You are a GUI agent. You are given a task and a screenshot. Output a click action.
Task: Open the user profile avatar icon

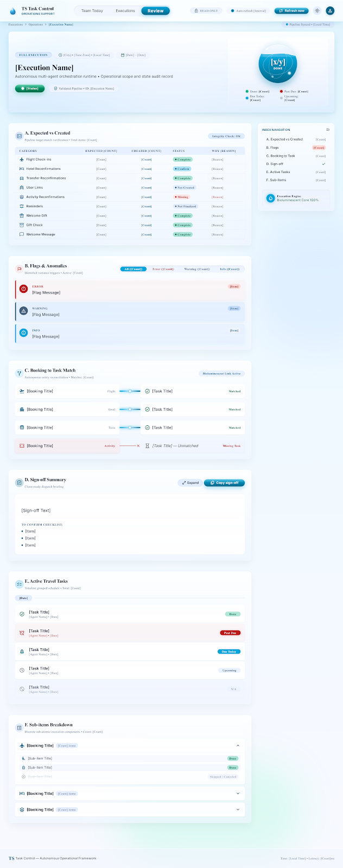click(330, 11)
